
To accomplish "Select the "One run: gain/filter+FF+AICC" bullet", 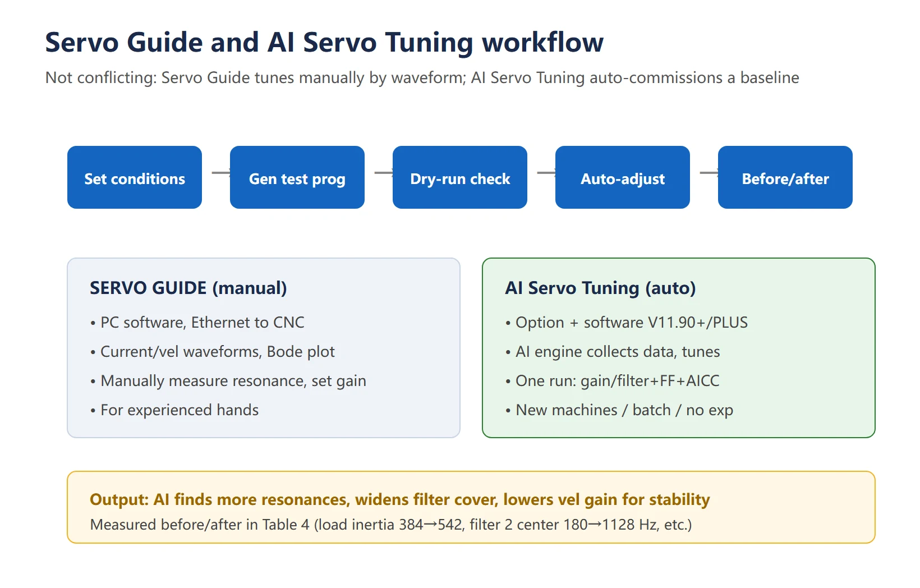I will click(612, 380).
